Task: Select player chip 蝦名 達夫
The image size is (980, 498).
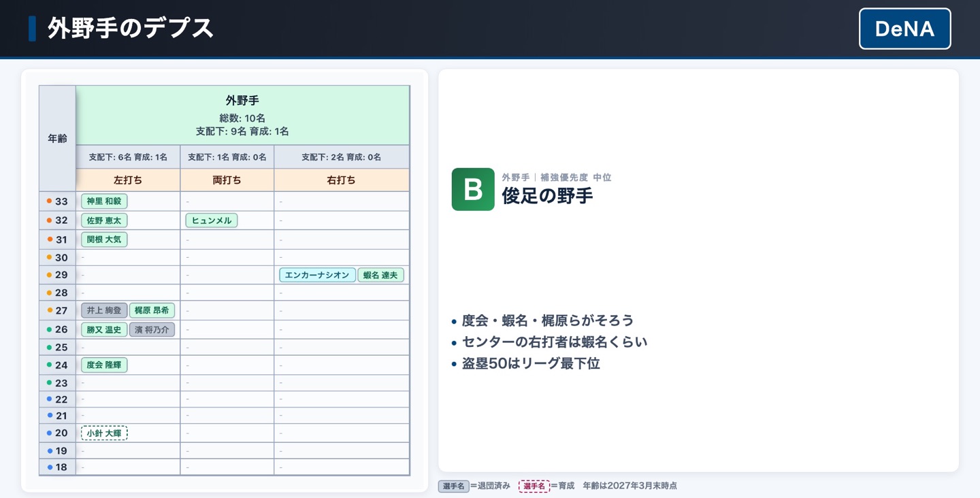Action: pyautogui.click(x=380, y=275)
